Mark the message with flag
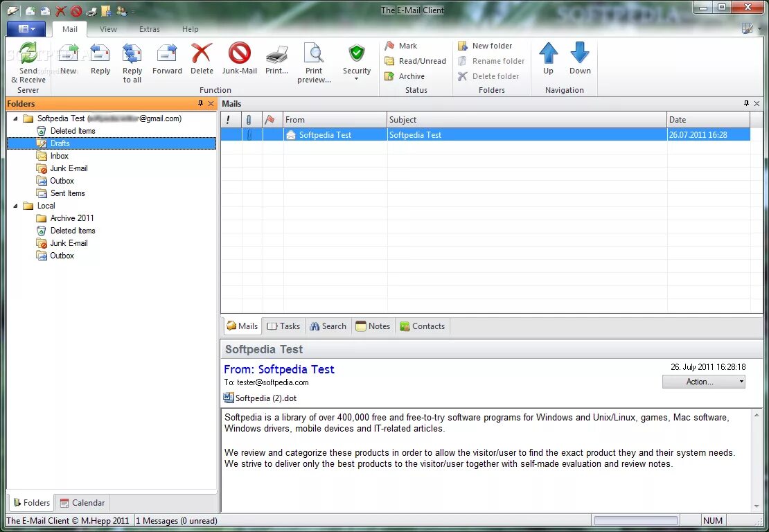 click(x=401, y=46)
